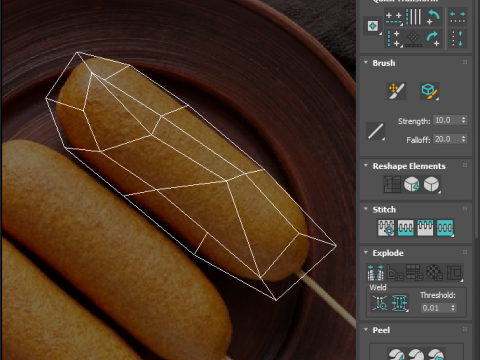The width and height of the screenshot is (480, 360).
Task: Select the Relax brush tool
Action: [x=429, y=91]
